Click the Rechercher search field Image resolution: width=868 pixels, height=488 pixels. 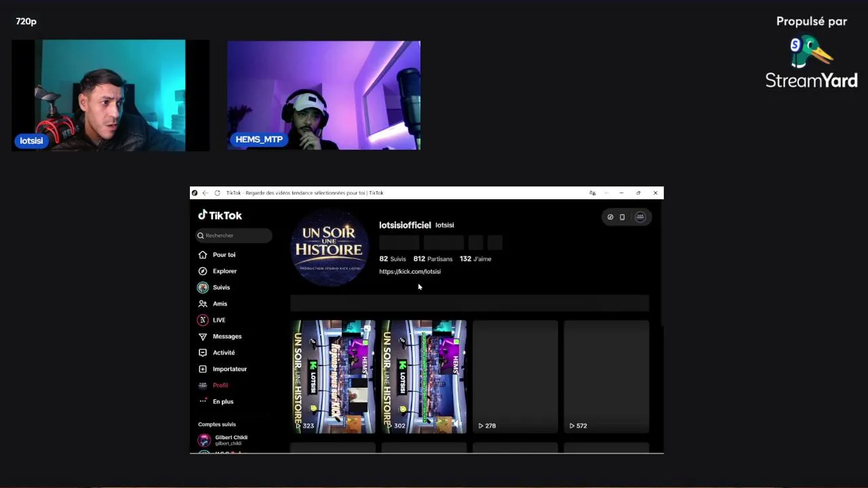pos(234,235)
